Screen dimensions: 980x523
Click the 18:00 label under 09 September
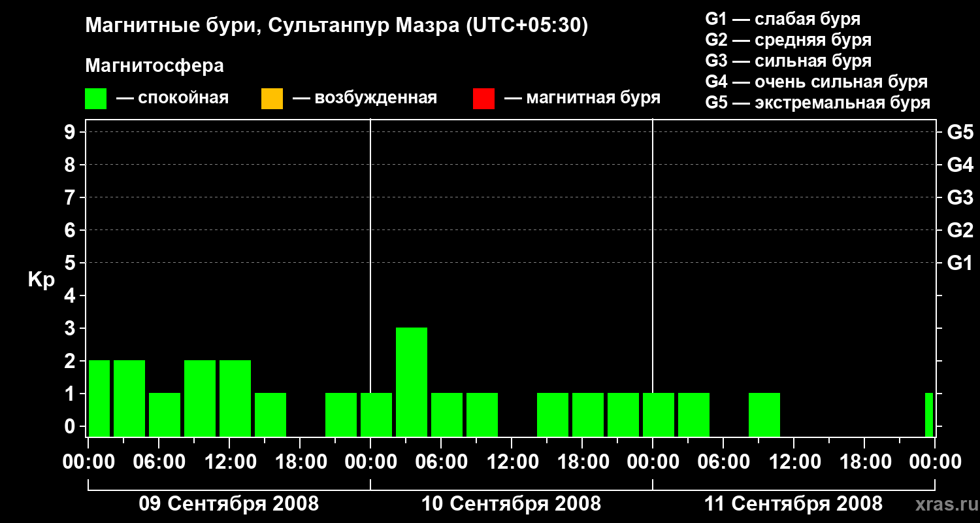[300, 462]
